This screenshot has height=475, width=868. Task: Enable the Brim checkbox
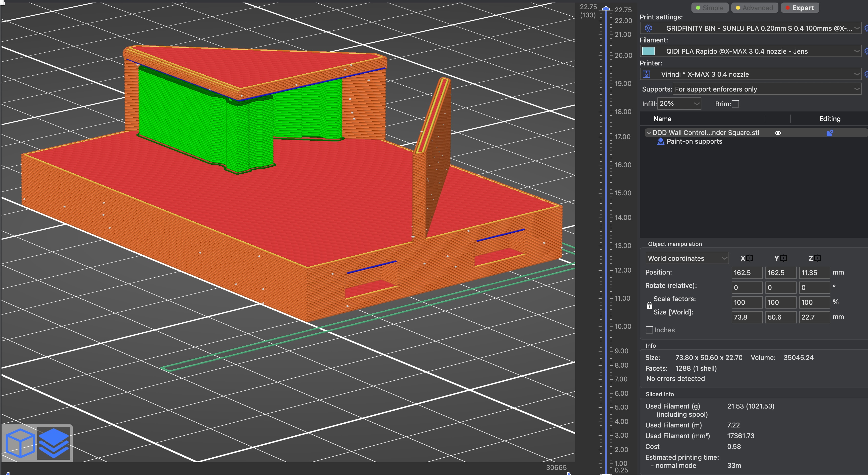736,104
